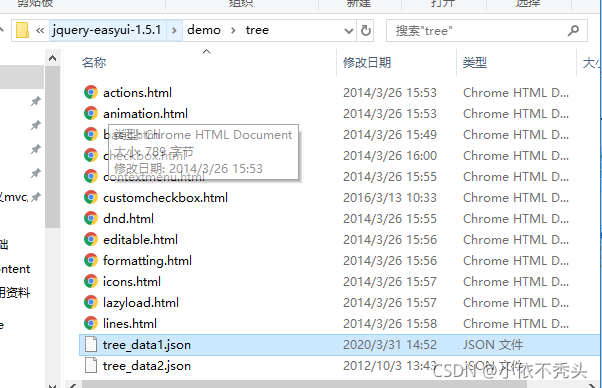Screen dimensions: 602x388
Task: Click the Chrome icon of dnd.html
Action: [x=91, y=218]
